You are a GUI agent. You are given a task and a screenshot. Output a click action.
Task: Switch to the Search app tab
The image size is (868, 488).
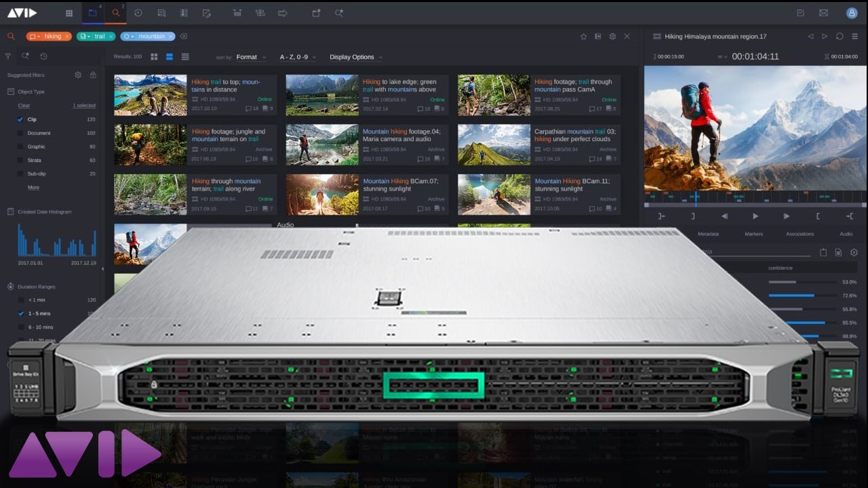(117, 12)
